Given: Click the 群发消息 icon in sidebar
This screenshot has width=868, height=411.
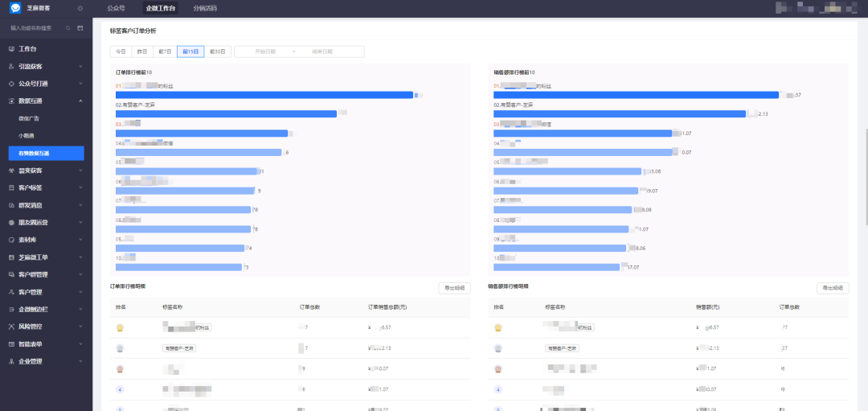Looking at the screenshot, I should pos(11,205).
